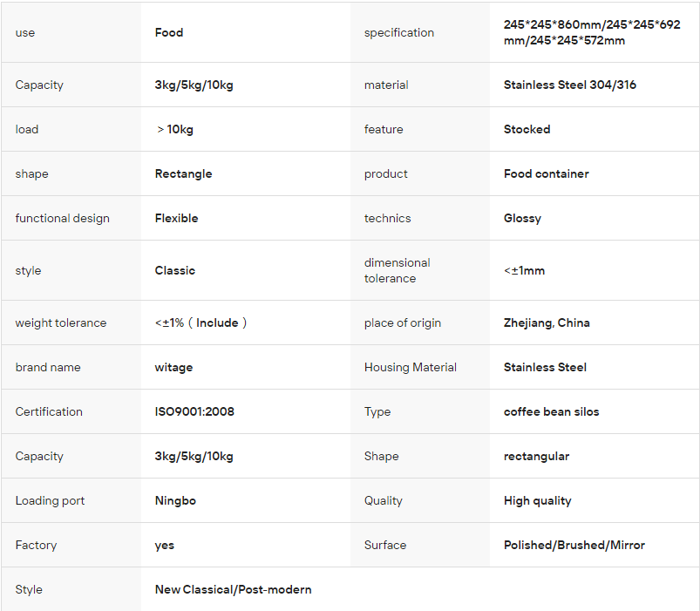Select the Flexible functional design value
The height and width of the screenshot is (611, 700).
click(176, 218)
